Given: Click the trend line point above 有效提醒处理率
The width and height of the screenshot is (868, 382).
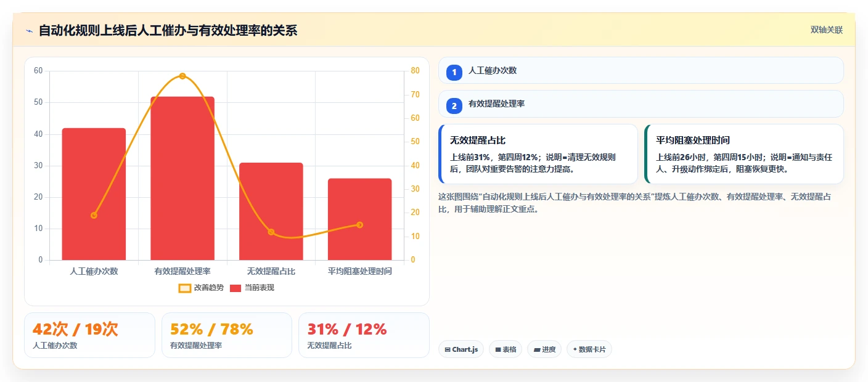Looking at the screenshot, I should pyautogui.click(x=182, y=76).
